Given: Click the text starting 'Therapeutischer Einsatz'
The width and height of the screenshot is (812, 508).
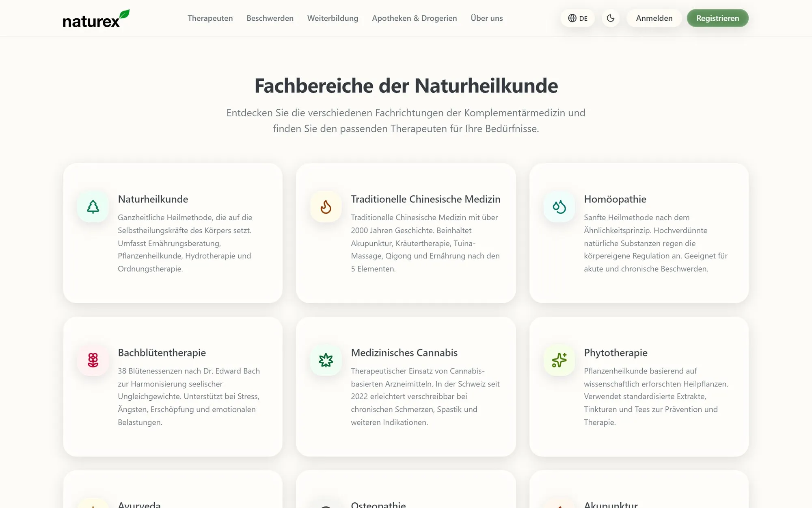Looking at the screenshot, I should coord(425,396).
